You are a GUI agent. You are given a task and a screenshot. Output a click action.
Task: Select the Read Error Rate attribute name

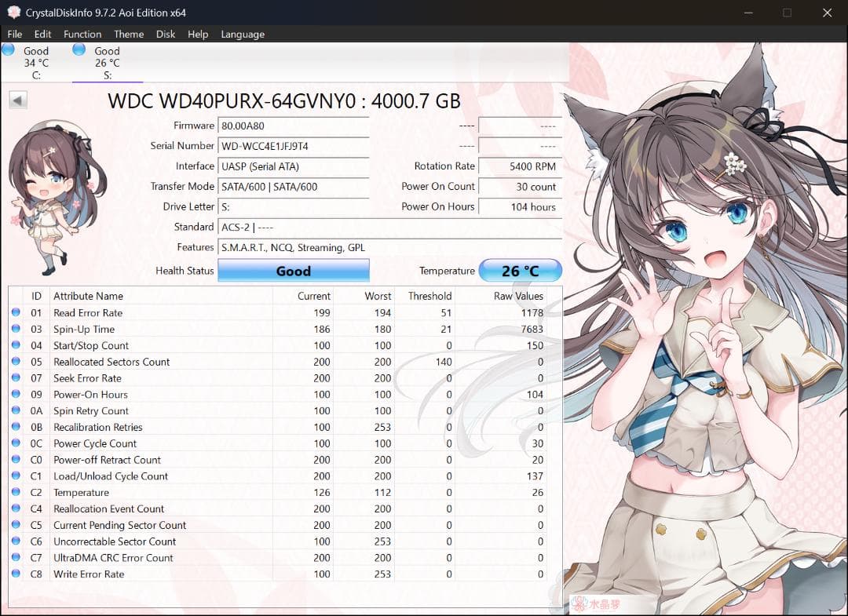[88, 313]
